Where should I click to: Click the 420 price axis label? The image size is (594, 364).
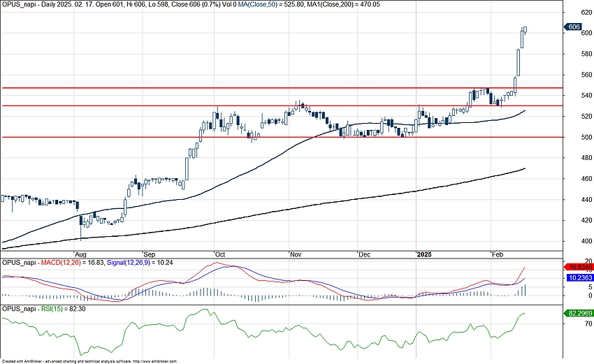586,221
